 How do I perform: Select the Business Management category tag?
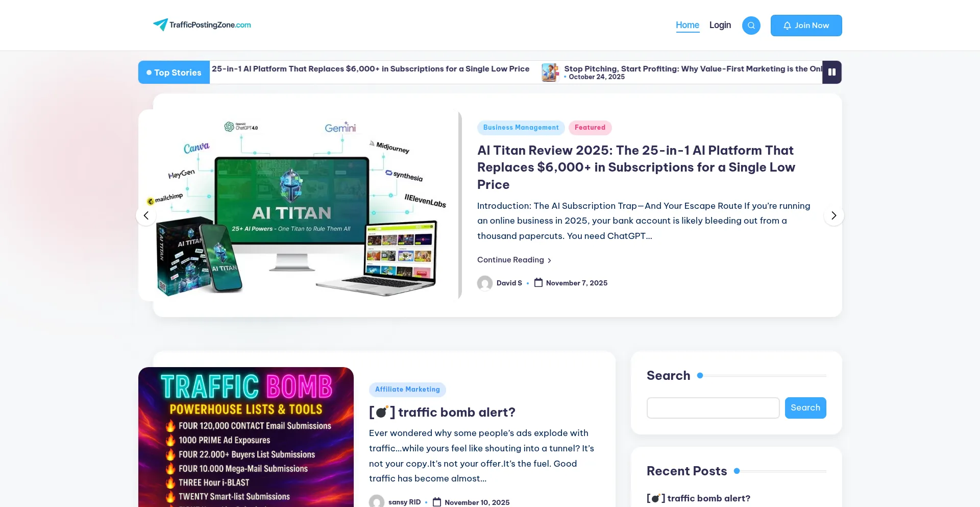(x=521, y=128)
